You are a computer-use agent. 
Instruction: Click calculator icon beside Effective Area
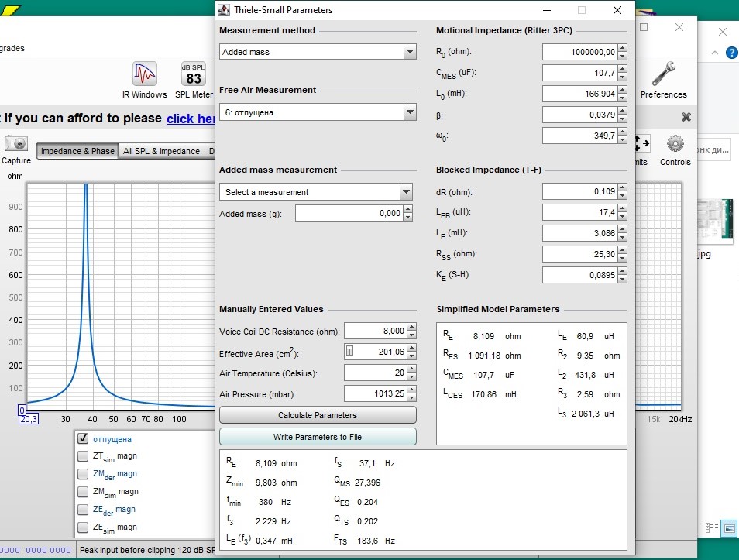pos(349,352)
